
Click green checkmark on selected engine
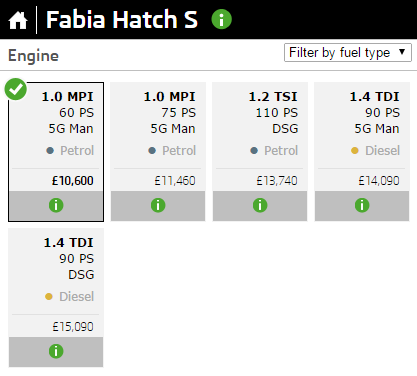coord(16,89)
